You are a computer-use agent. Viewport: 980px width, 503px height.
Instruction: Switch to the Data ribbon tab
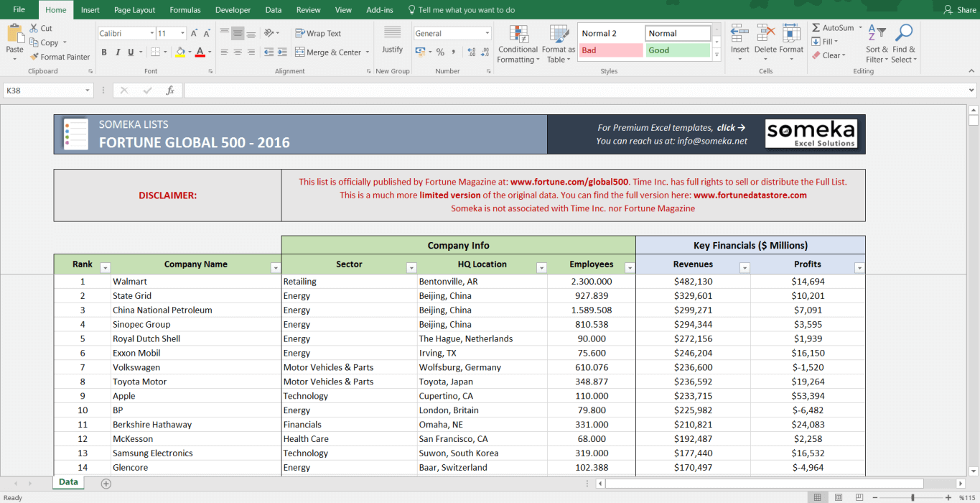coord(273,10)
